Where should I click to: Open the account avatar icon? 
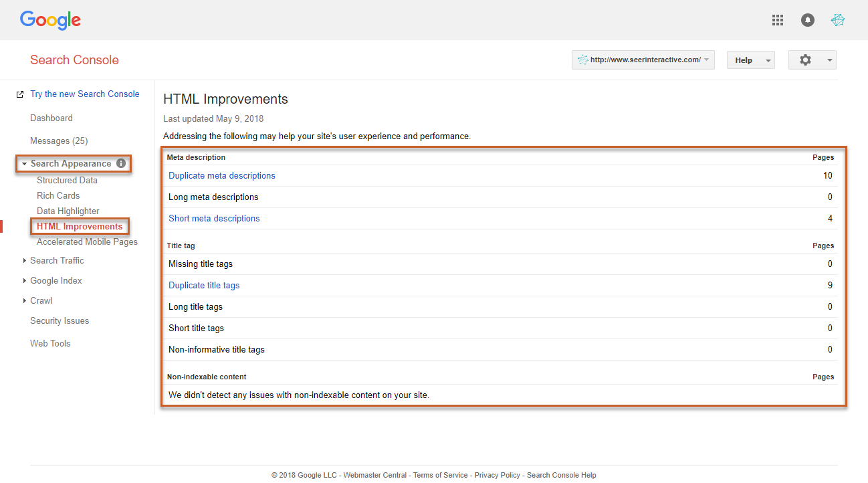point(838,20)
